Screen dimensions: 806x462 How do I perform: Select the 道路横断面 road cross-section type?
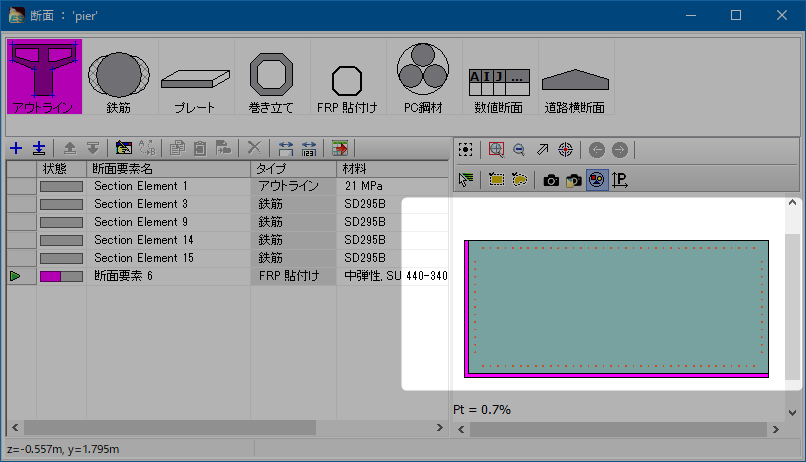(x=575, y=77)
